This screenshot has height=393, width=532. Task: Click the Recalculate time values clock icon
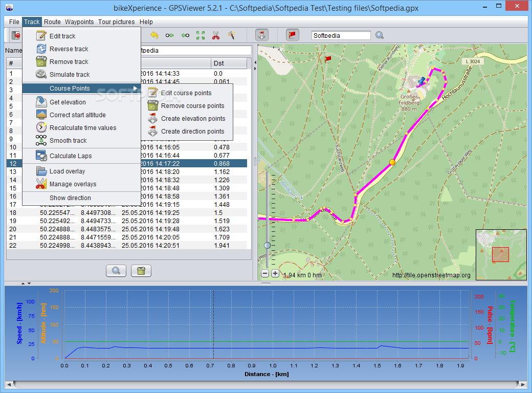(41, 127)
